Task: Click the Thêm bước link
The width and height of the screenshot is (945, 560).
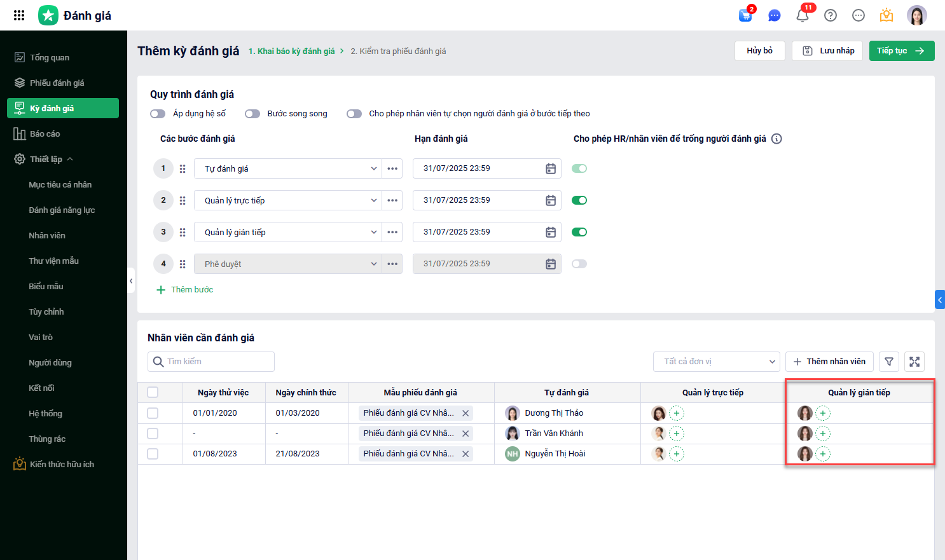Action: (x=185, y=290)
